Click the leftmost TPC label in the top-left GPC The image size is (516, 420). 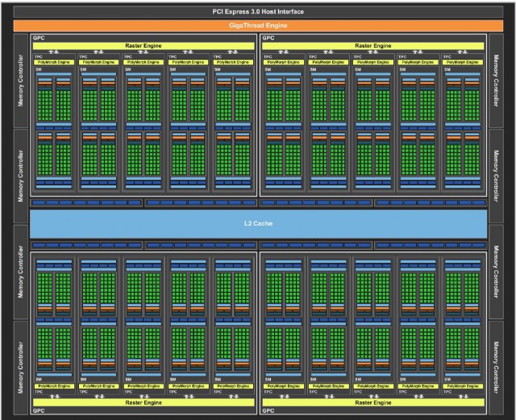39,56
